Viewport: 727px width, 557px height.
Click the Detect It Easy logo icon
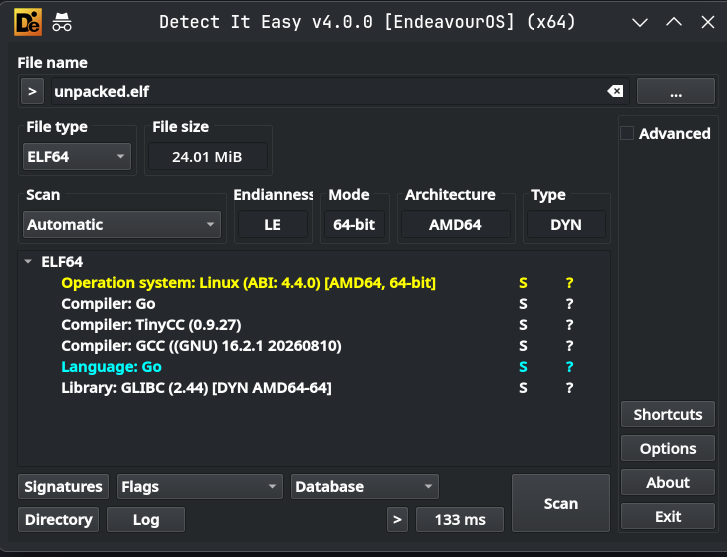click(28, 22)
